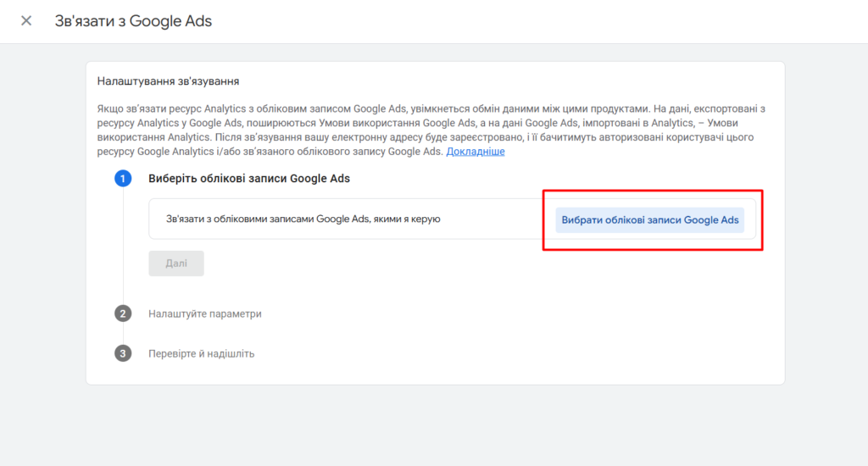This screenshot has width=868, height=466.
Task: Close the Google Ads linking dialog
Action: coord(26,21)
